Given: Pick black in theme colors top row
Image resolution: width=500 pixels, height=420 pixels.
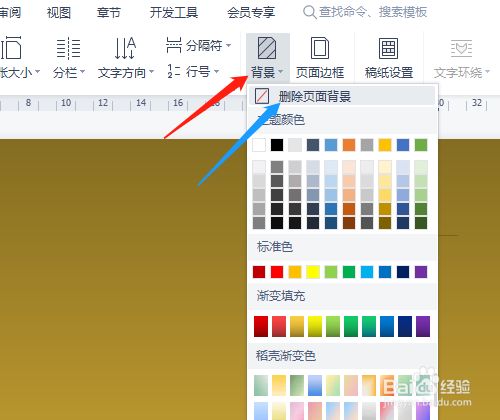Looking at the screenshot, I should [x=277, y=145].
